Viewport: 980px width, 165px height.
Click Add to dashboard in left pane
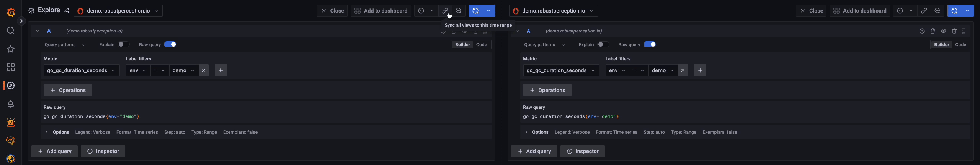(381, 11)
